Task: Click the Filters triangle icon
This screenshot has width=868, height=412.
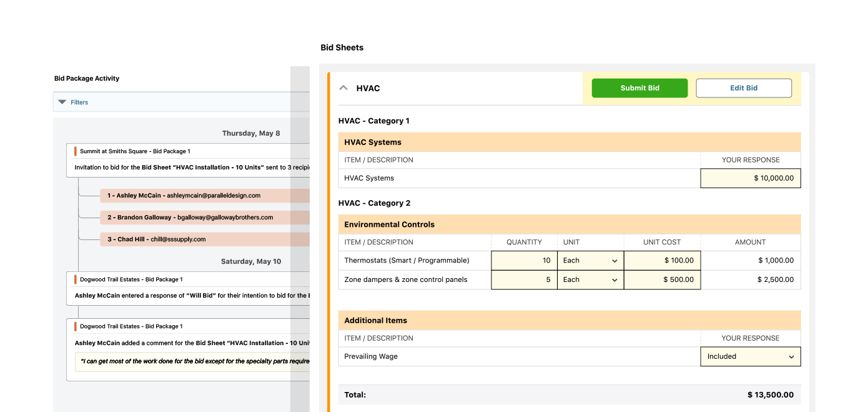Action: (x=61, y=102)
